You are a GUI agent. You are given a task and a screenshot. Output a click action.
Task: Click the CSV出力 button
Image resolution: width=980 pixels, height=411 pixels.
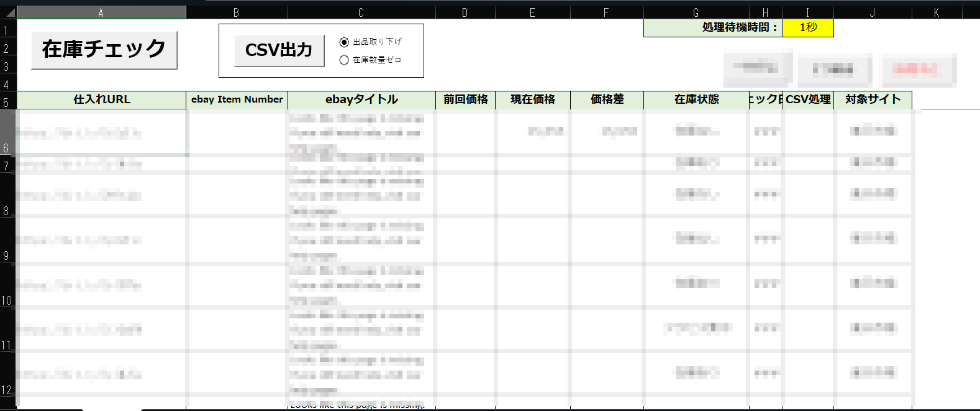(x=279, y=50)
